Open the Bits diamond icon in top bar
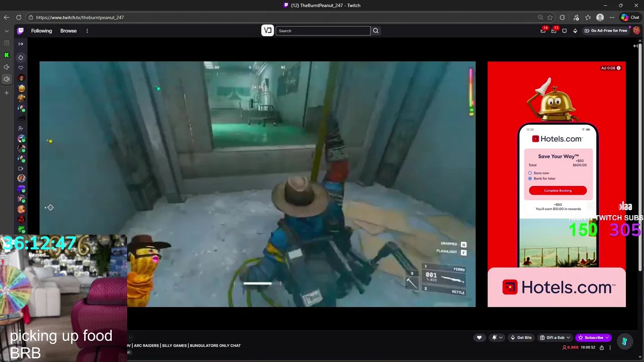 coord(575,31)
